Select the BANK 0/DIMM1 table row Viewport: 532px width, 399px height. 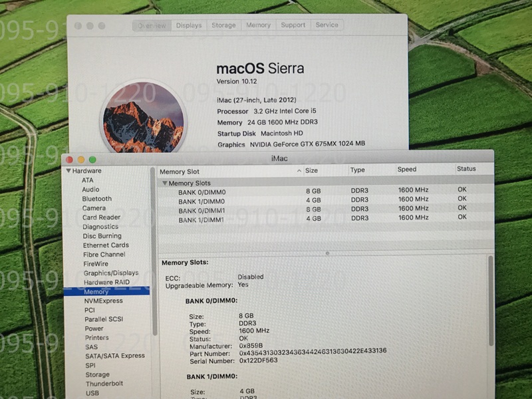tap(325, 209)
